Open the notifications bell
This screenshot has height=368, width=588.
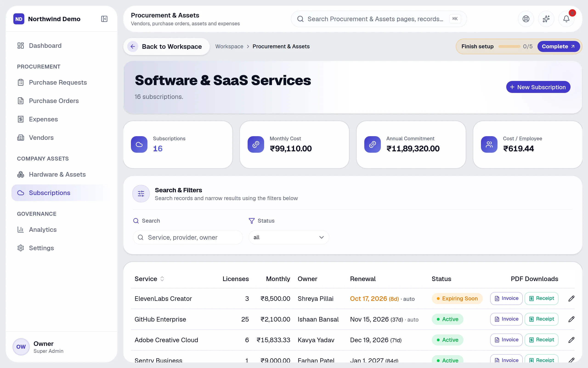(566, 19)
